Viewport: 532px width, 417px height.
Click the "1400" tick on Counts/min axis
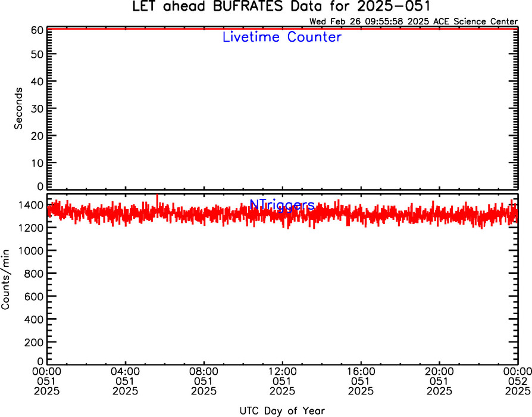click(31, 205)
